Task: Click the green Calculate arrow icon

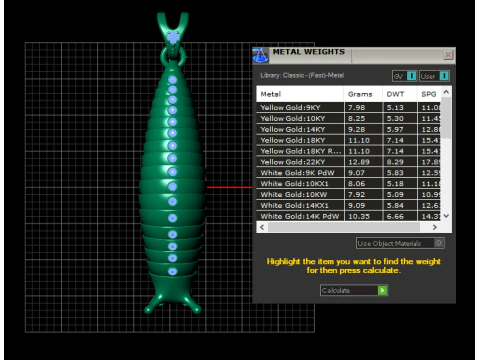Action: 382,291
